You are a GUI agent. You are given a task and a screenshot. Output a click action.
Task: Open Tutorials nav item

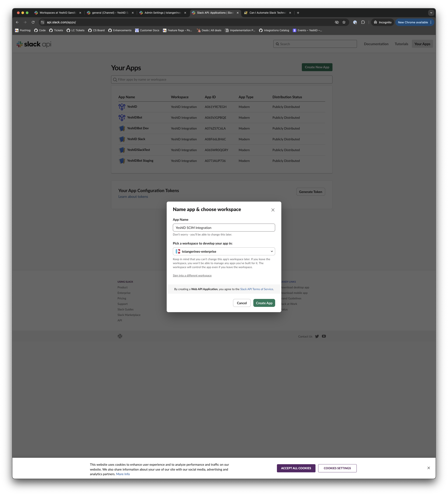(401, 44)
